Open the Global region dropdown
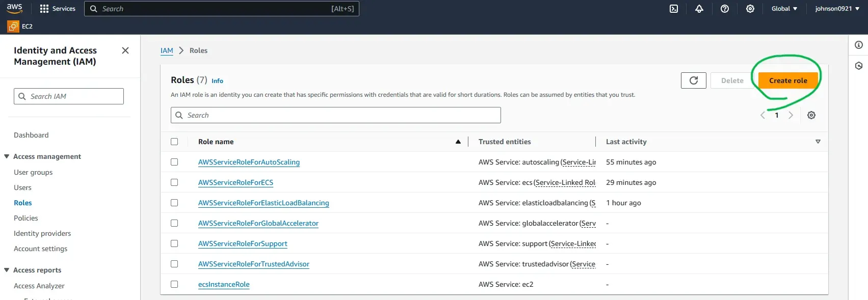Viewport: 868px width, 300px height. [784, 9]
